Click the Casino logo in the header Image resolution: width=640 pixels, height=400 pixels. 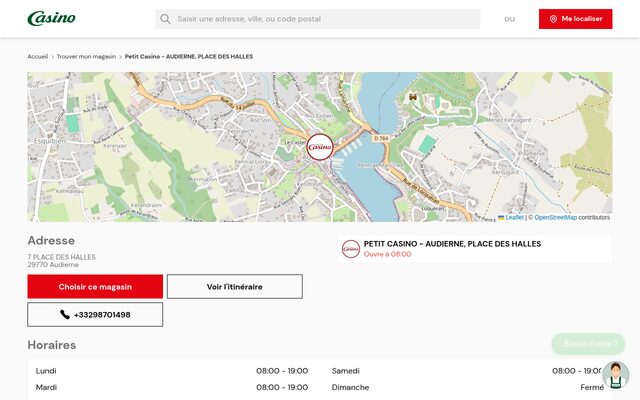pyautogui.click(x=51, y=18)
